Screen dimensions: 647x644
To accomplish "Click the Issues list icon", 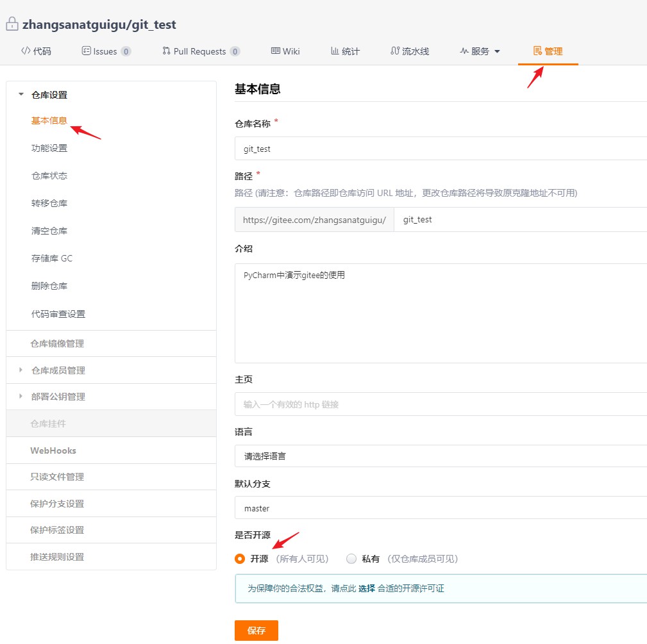I will [x=86, y=51].
